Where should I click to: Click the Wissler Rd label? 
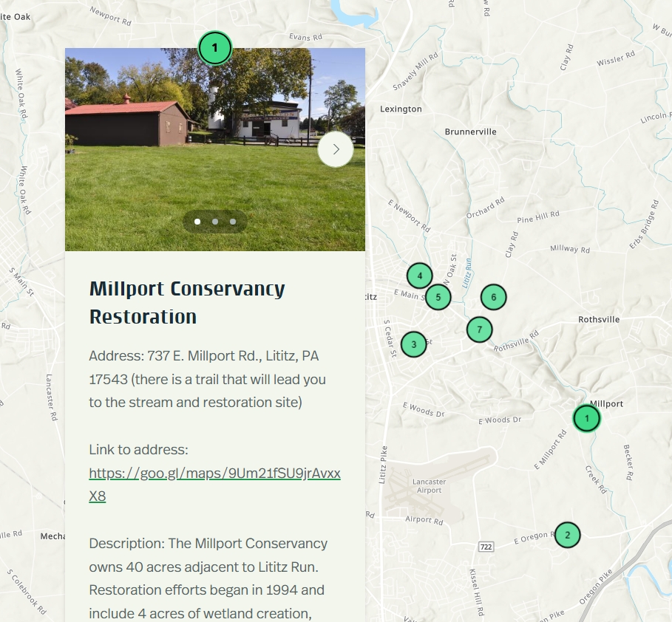click(x=616, y=58)
